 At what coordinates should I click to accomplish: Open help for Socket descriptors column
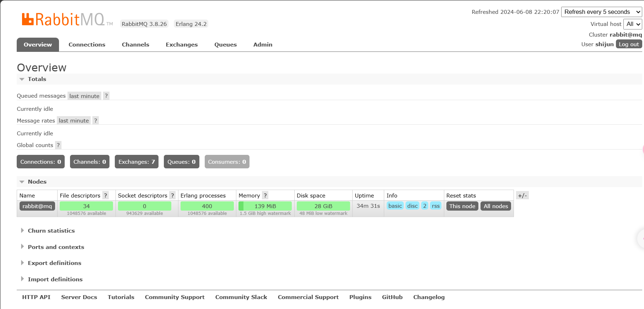point(172,195)
